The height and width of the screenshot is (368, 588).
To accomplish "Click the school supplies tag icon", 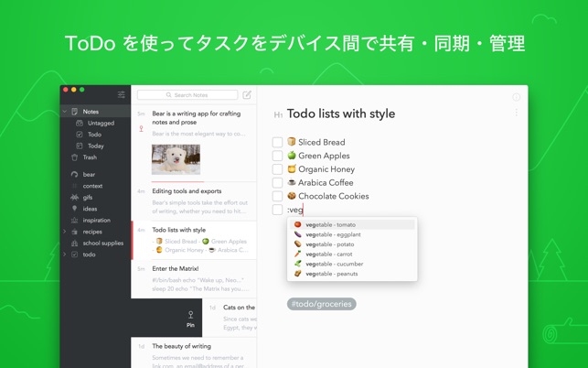I will pyautogui.click(x=75, y=243).
